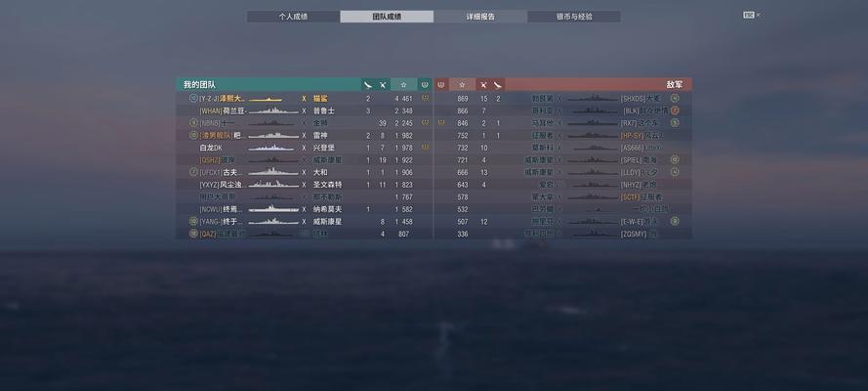
Task: Click rank badge beside [Y-Z-J] player
Action: point(192,98)
